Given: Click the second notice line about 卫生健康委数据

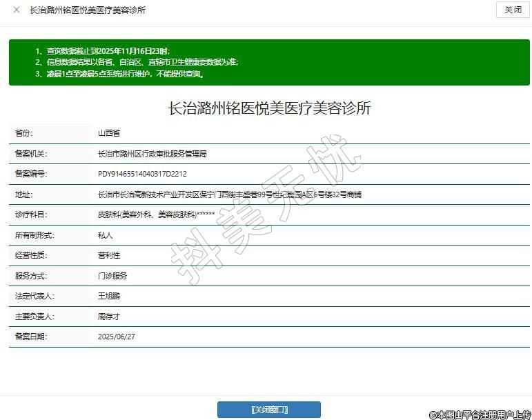Looking at the screenshot, I should tap(137, 62).
